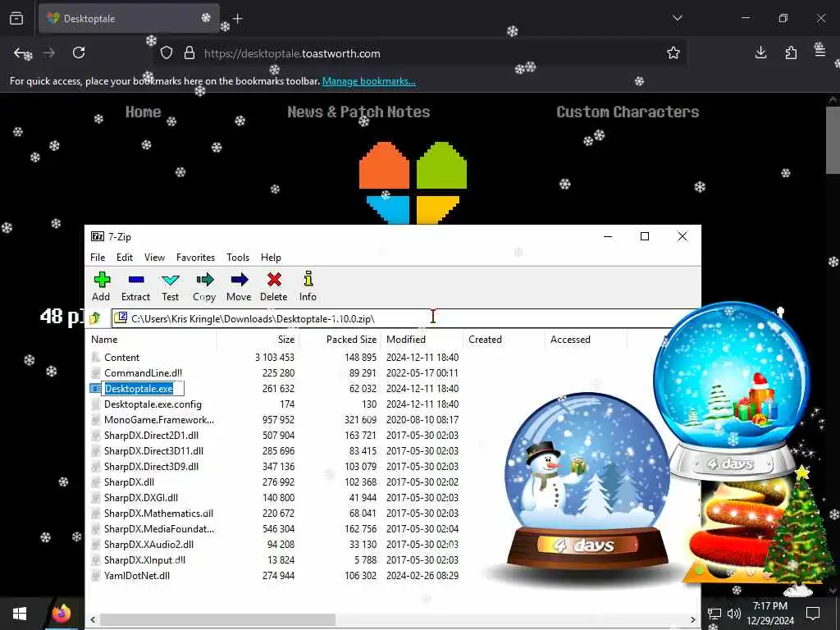Image resolution: width=840 pixels, height=630 pixels.
Task: Open the Firefox downloads panel
Action: pyautogui.click(x=760, y=52)
